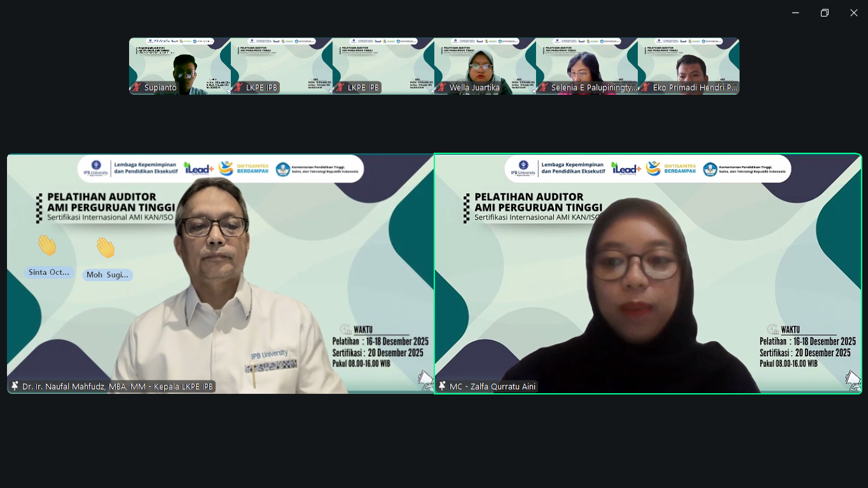
Task: Click the waving hand reaction above Moh Sugi...
Action: click(x=106, y=247)
